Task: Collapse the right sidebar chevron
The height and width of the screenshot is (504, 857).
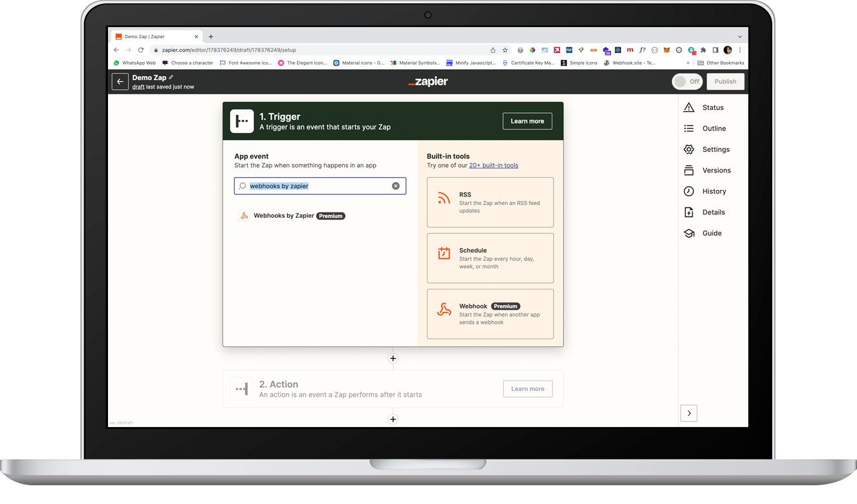Action: tap(689, 414)
